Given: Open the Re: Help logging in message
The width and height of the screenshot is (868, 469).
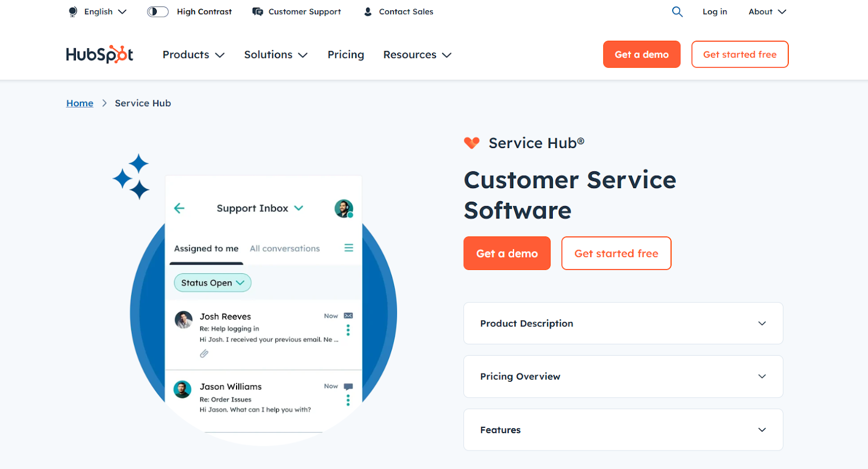Looking at the screenshot, I should click(229, 329).
